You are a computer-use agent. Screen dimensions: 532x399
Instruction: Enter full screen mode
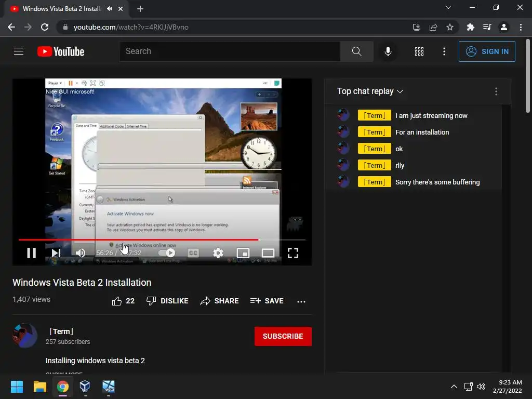pos(293,253)
